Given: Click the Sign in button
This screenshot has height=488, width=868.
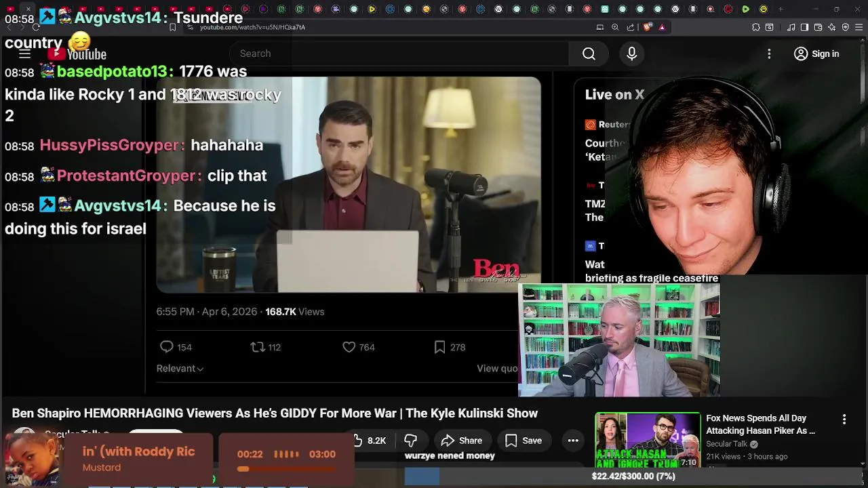Looking at the screenshot, I should point(816,54).
